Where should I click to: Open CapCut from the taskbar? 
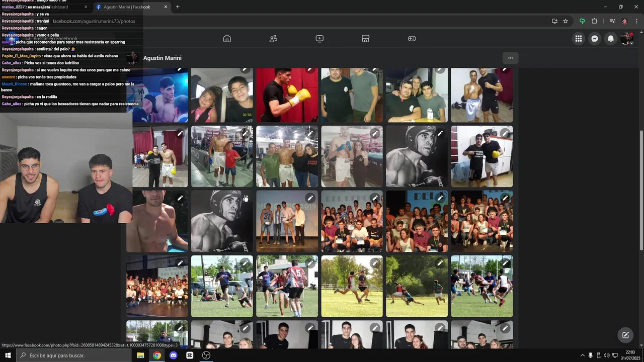(x=190, y=355)
